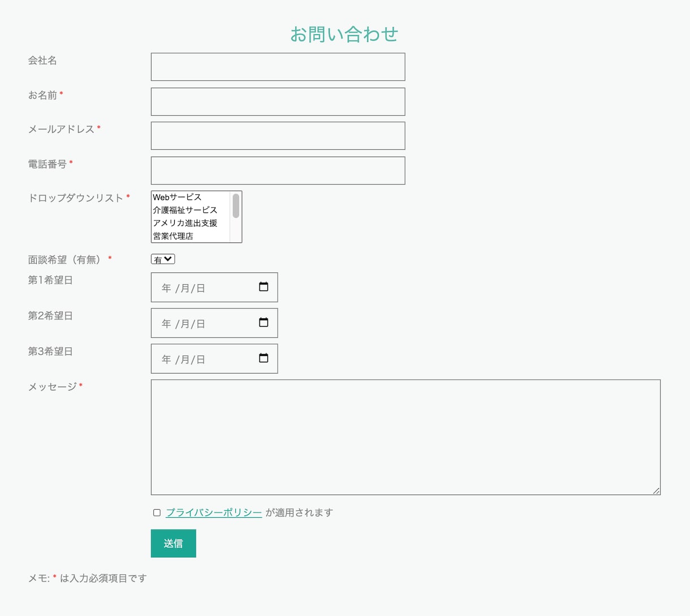This screenshot has width=690, height=616.
Task: Focus the 電話番号 input field
Action: coord(278,171)
